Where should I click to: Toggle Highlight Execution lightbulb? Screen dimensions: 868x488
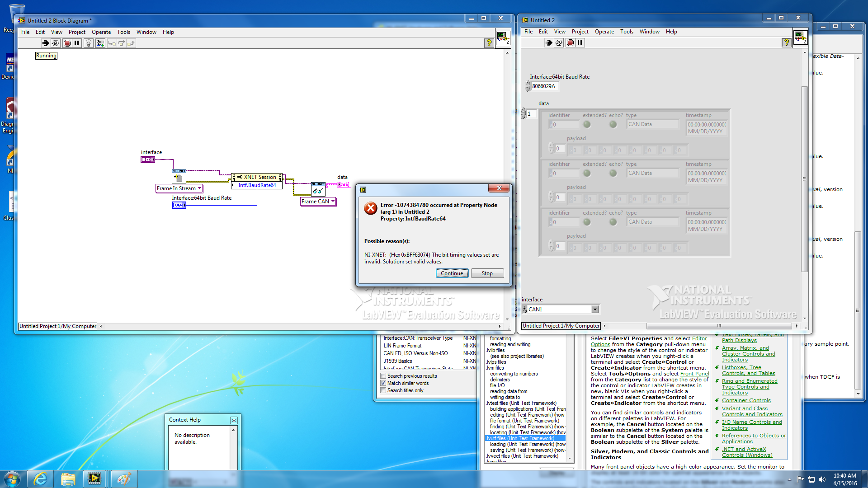pyautogui.click(x=89, y=43)
